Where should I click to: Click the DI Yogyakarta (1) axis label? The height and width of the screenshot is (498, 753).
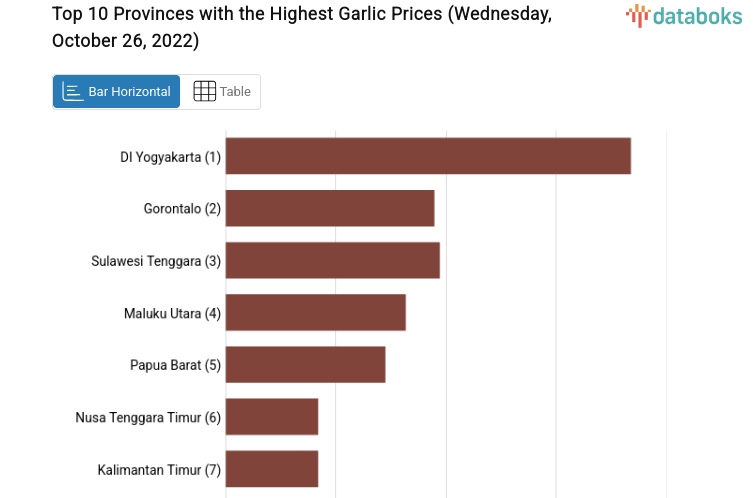coord(170,157)
